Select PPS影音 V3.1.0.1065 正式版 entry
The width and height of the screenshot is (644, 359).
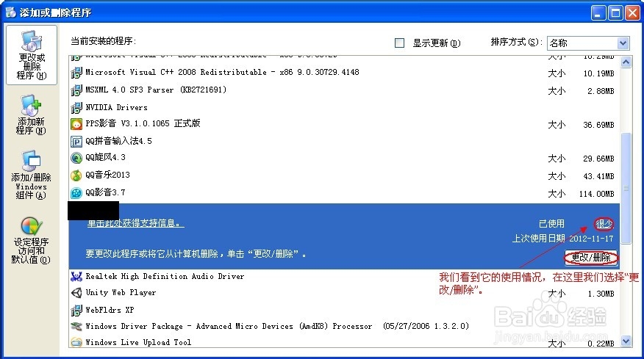344,124
